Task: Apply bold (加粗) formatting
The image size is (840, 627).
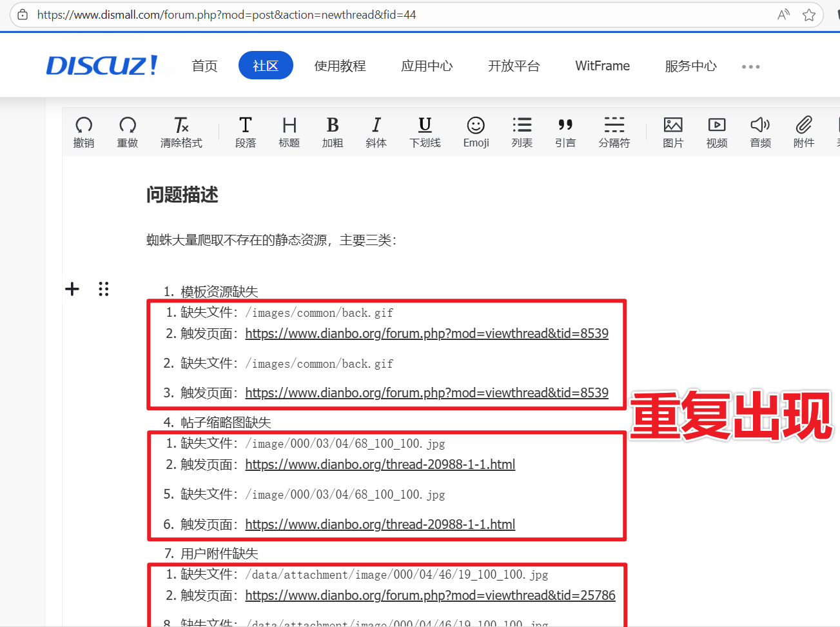Action: (x=333, y=132)
